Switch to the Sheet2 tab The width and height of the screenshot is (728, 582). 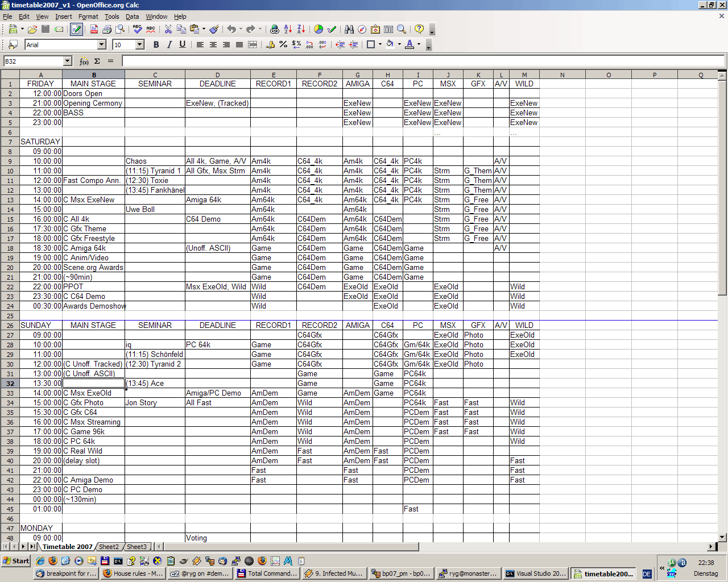coord(109,547)
